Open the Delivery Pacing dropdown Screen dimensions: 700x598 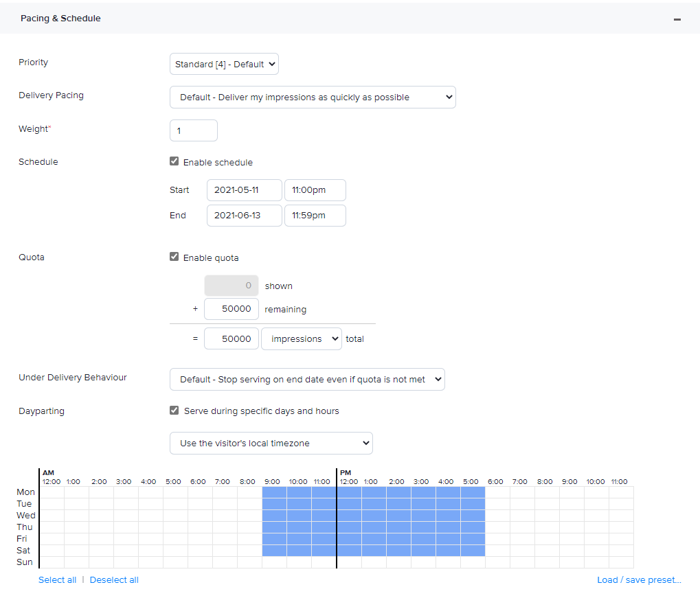313,97
